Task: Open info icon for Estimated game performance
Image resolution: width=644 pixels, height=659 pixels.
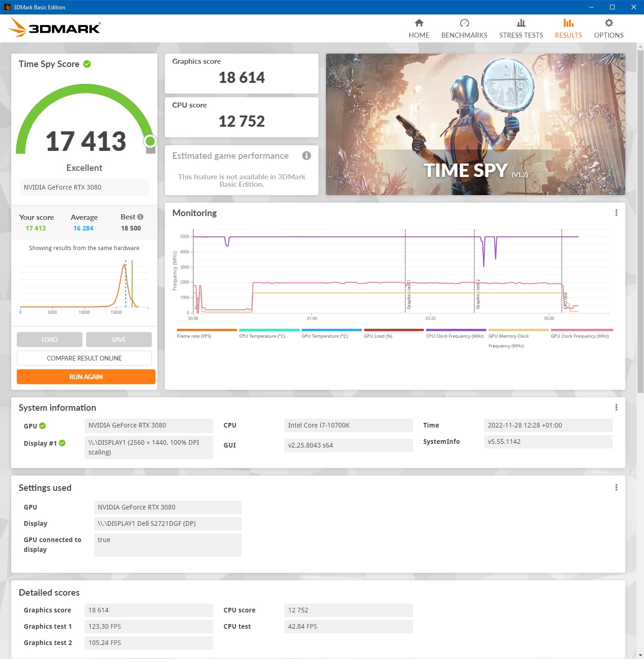Action: [306, 156]
